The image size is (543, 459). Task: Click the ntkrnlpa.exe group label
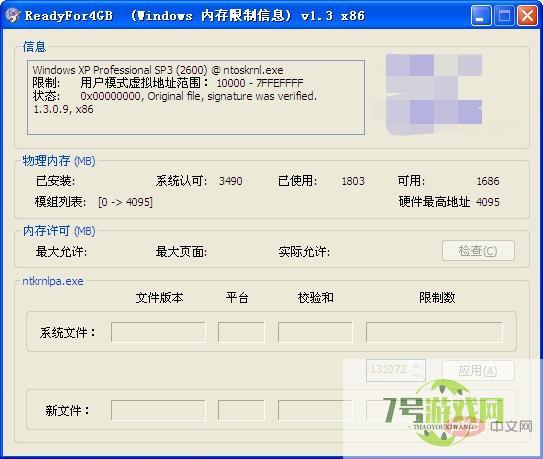53,281
